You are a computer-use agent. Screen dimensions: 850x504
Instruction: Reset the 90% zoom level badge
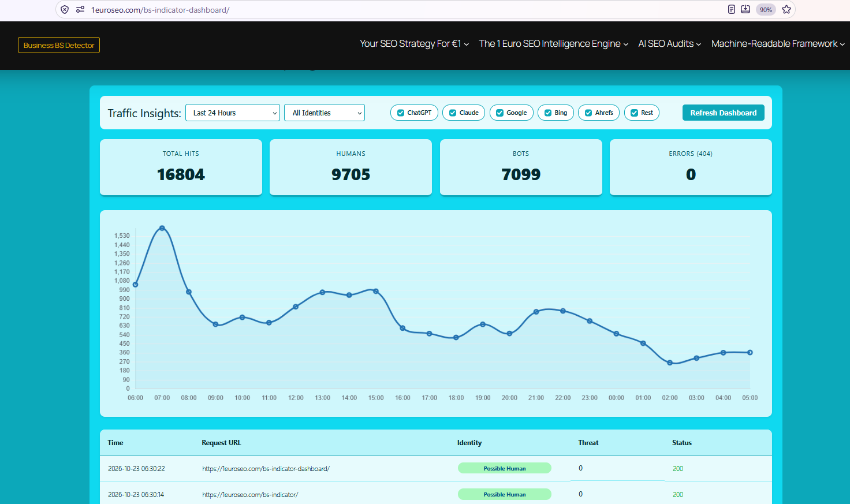pos(766,9)
